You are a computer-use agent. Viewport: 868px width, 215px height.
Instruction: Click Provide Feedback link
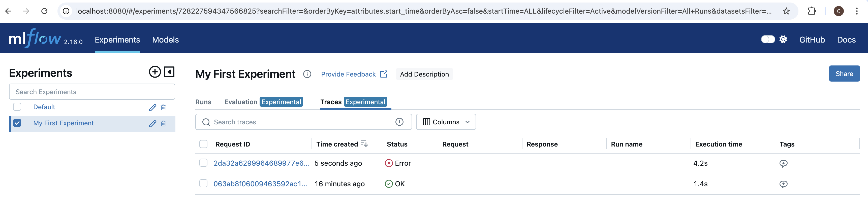coord(348,74)
